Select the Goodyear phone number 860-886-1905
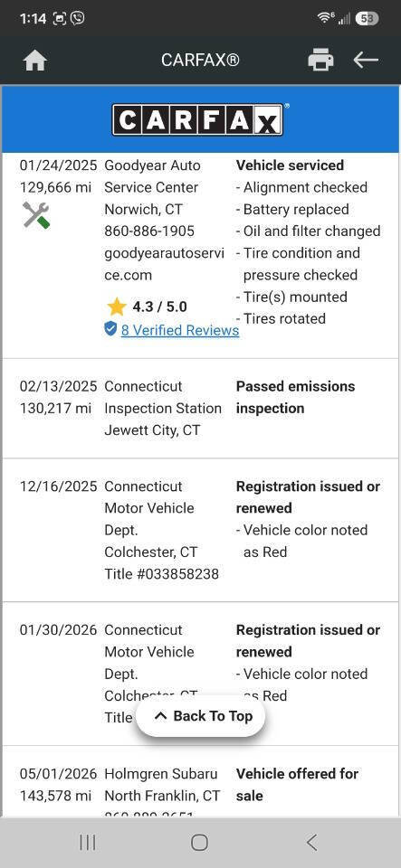Image resolution: width=401 pixels, height=868 pixels. coord(149,231)
